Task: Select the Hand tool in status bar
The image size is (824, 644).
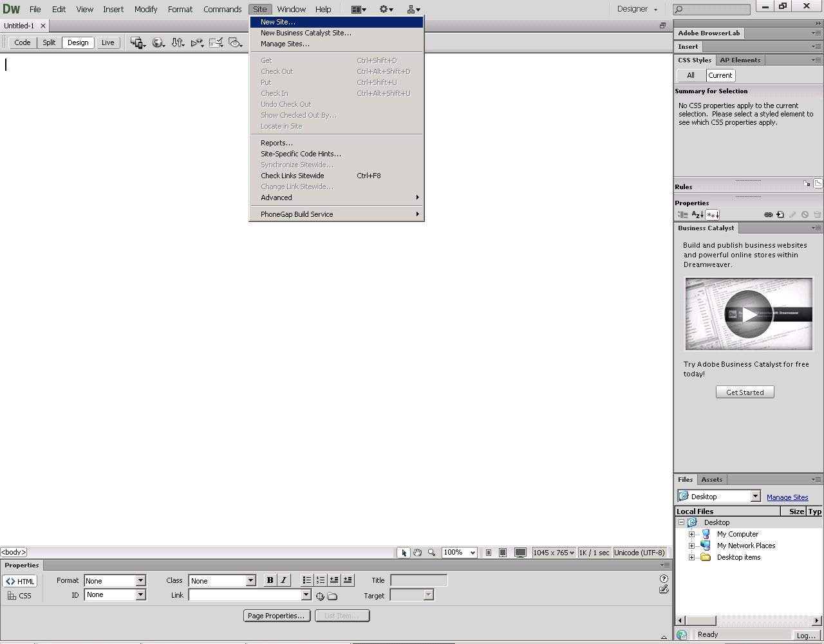Action: (418, 553)
